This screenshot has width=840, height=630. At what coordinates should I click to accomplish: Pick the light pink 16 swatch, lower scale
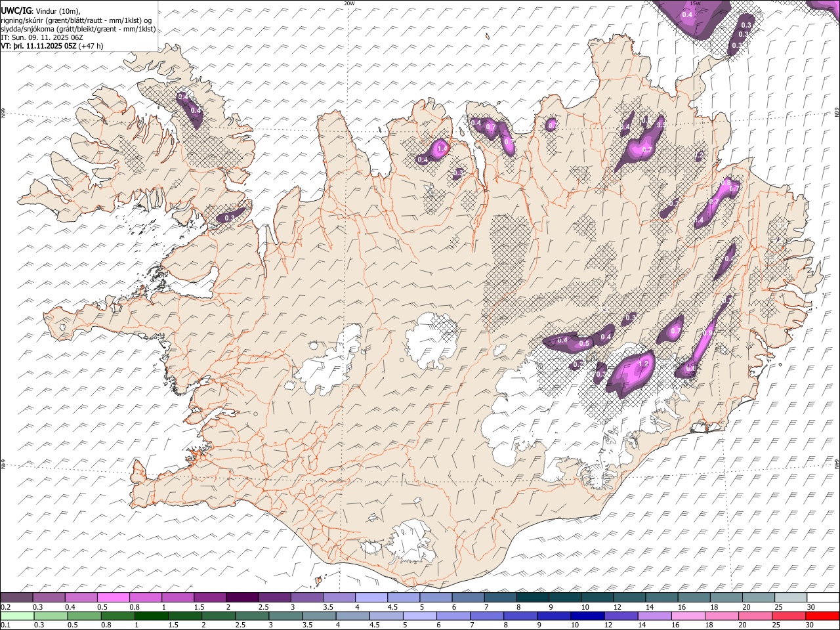tap(688, 616)
